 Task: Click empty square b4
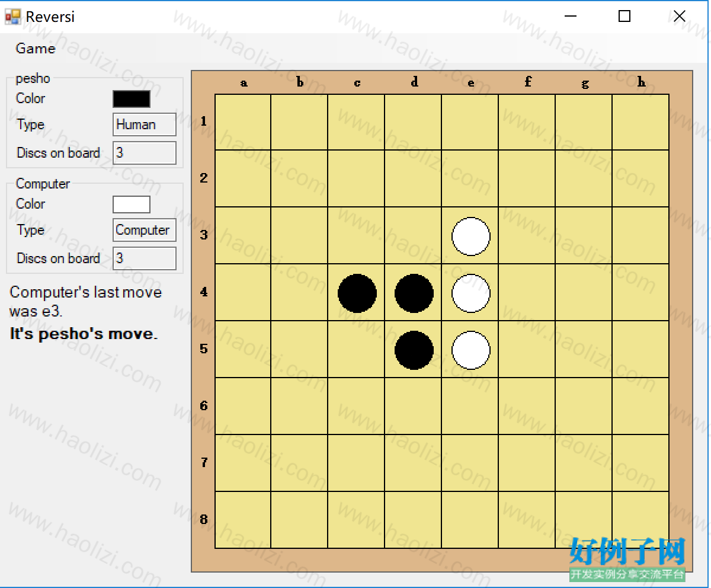pyautogui.click(x=300, y=293)
